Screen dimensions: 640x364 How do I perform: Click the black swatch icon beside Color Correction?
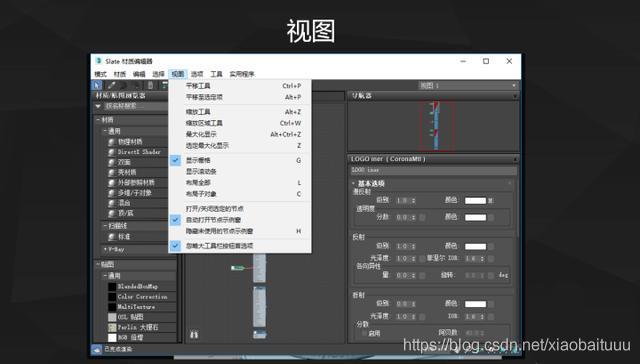click(x=112, y=297)
